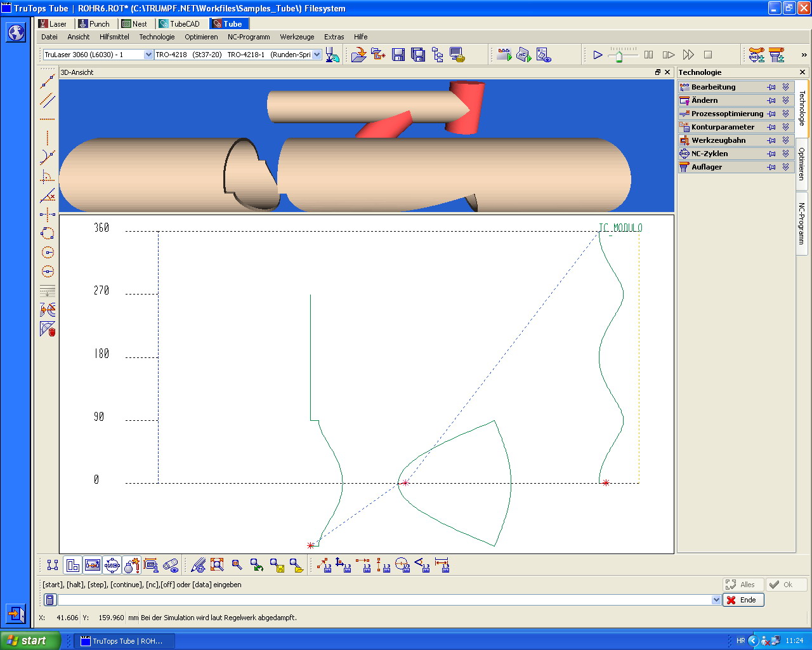This screenshot has height=650, width=812.
Task: Expand the Auflager section
Action: 785,167
